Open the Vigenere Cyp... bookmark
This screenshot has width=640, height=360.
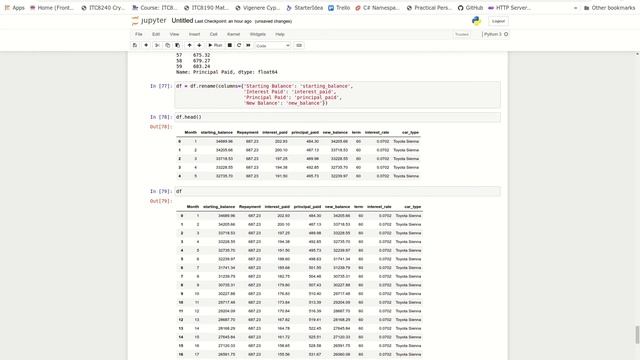pos(258,8)
